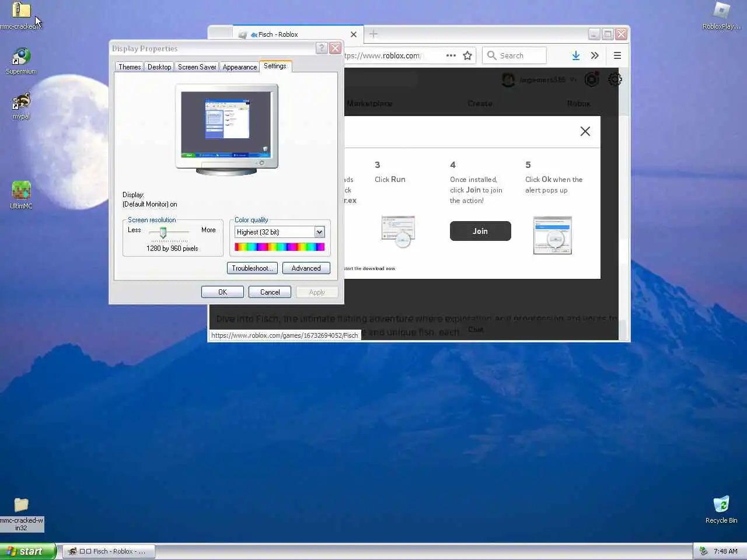Screen dimensions: 747x560
Task: Open Marketplace in Roblox navigation
Action: pyautogui.click(x=369, y=103)
